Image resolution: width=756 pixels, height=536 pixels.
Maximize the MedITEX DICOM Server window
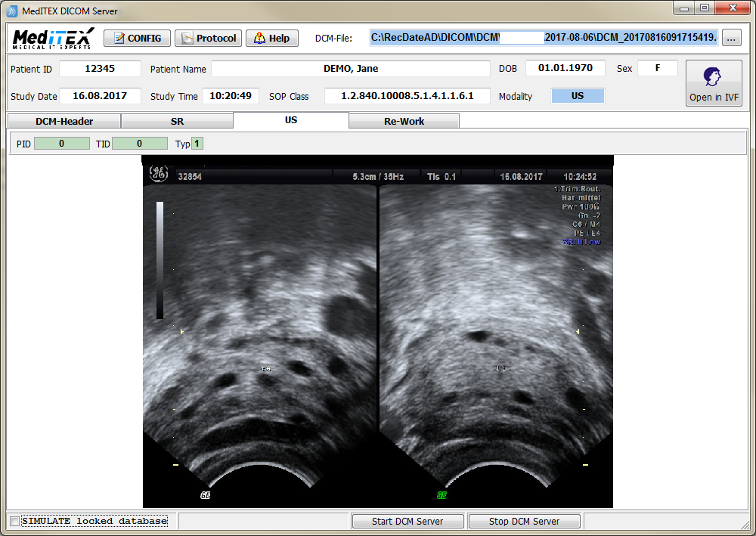click(705, 8)
